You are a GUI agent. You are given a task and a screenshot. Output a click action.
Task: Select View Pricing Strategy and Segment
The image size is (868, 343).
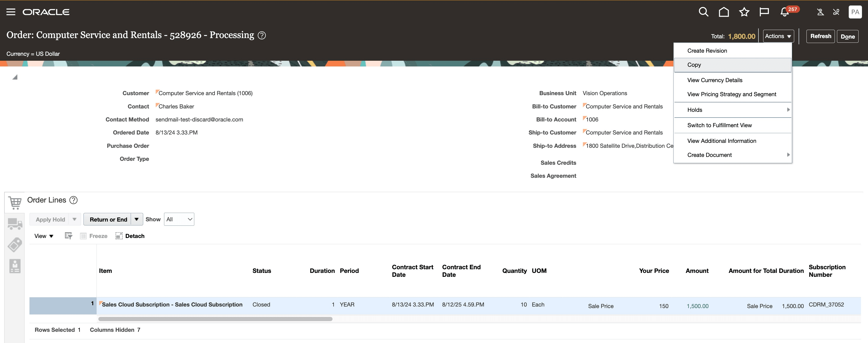pos(733,94)
